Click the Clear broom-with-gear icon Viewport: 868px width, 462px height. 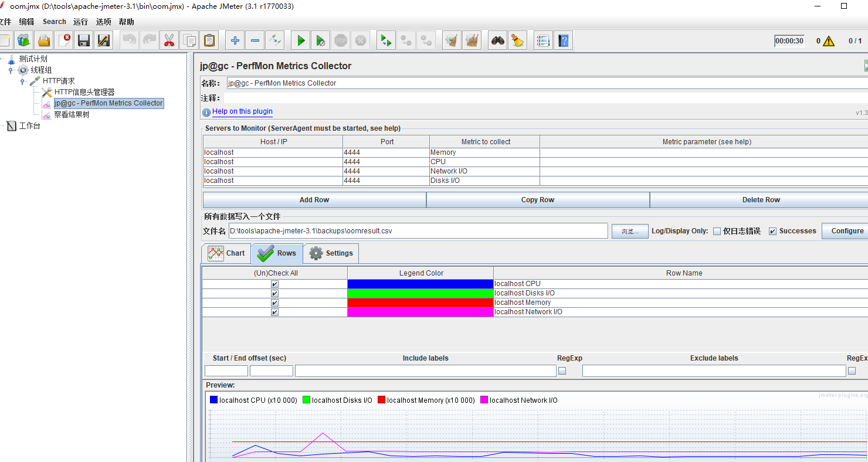(452, 40)
